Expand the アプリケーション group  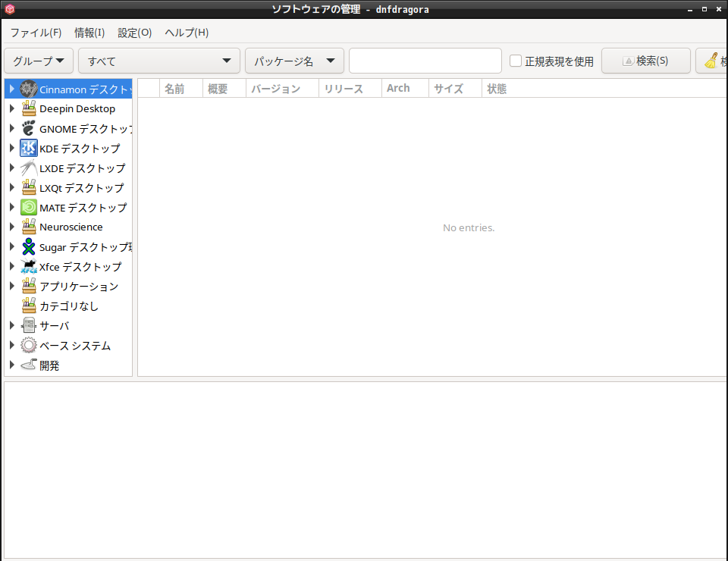[12, 286]
